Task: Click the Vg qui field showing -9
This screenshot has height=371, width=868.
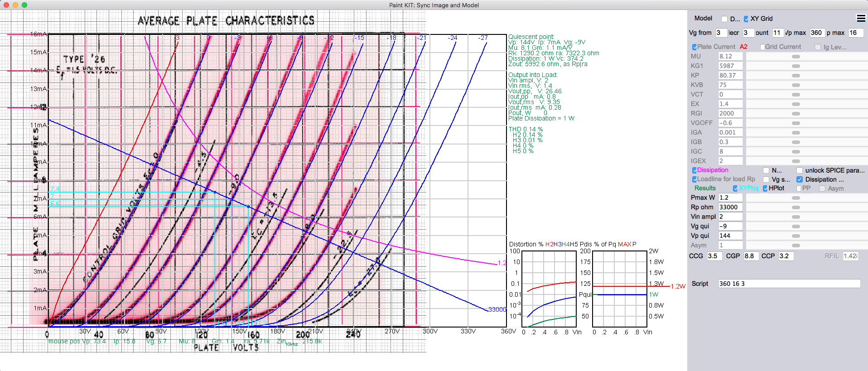Action: click(730, 226)
